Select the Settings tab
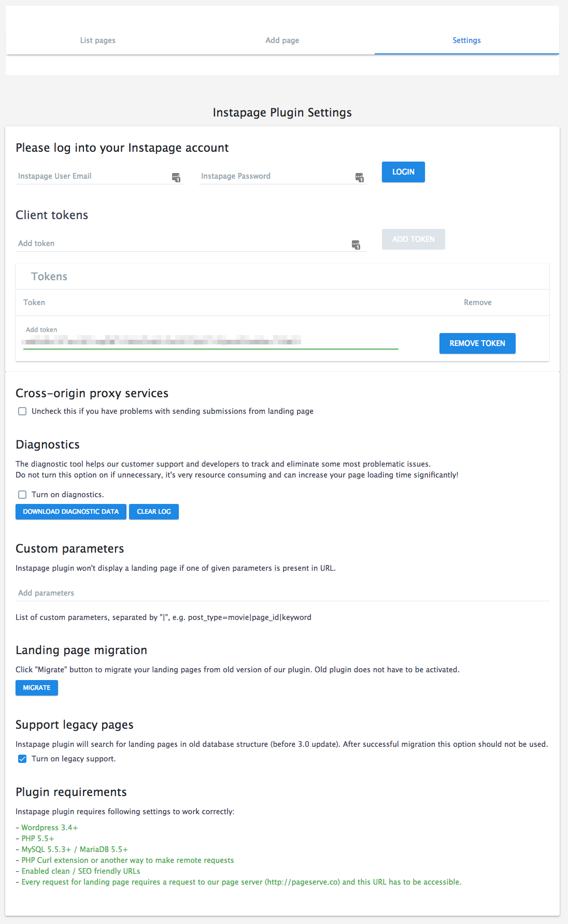 pyautogui.click(x=466, y=40)
